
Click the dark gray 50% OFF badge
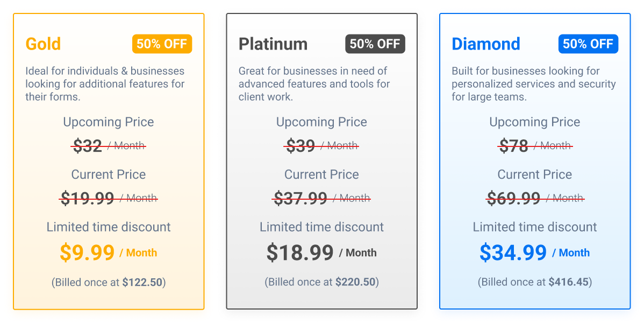pos(375,44)
